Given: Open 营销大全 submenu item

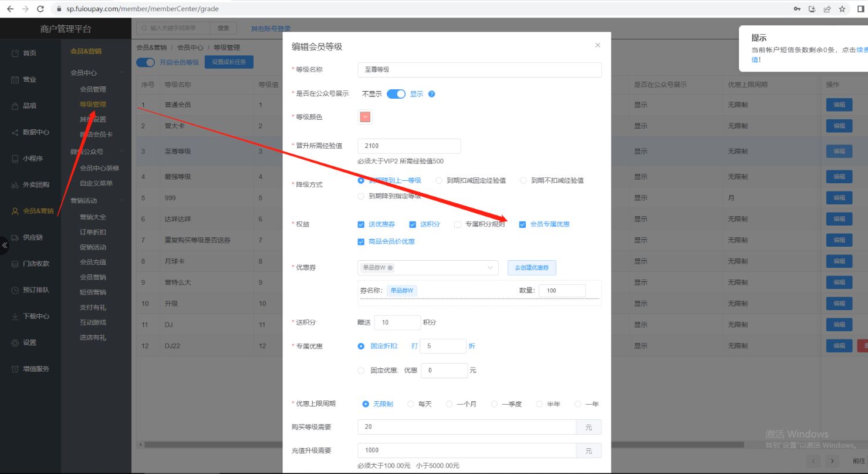Looking at the screenshot, I should (x=93, y=217).
